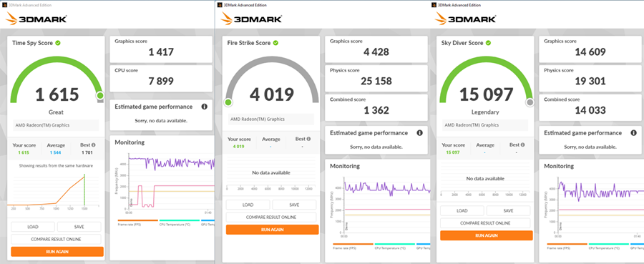Viewport: 644px width, 264px height.
Task: Click the Great rating under the Time Spy score
Action: (56, 112)
